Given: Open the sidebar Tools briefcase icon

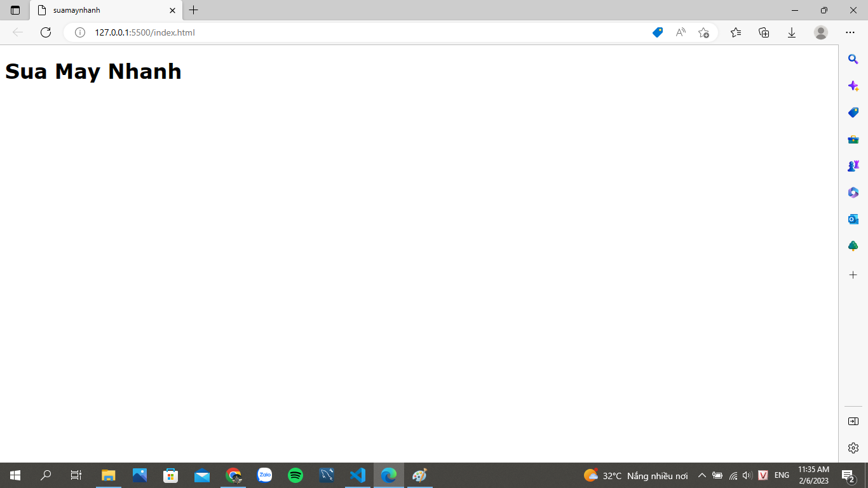Looking at the screenshot, I should coord(853,139).
